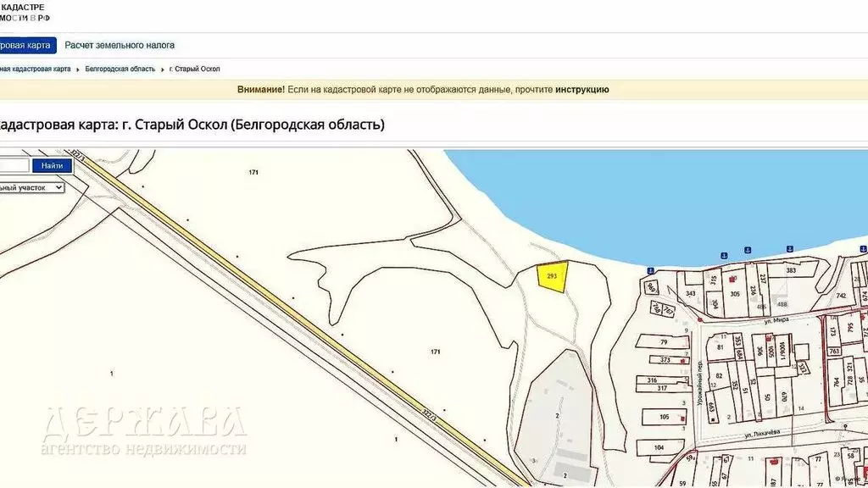Click the ул. Мира street label
Image resolution: width=868 pixels, height=488 pixels.
[x=776, y=320]
